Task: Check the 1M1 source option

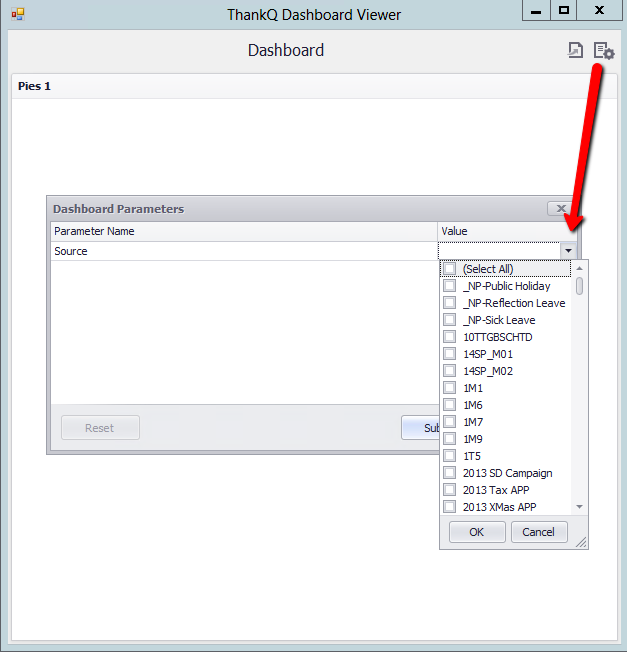Action: coord(450,388)
